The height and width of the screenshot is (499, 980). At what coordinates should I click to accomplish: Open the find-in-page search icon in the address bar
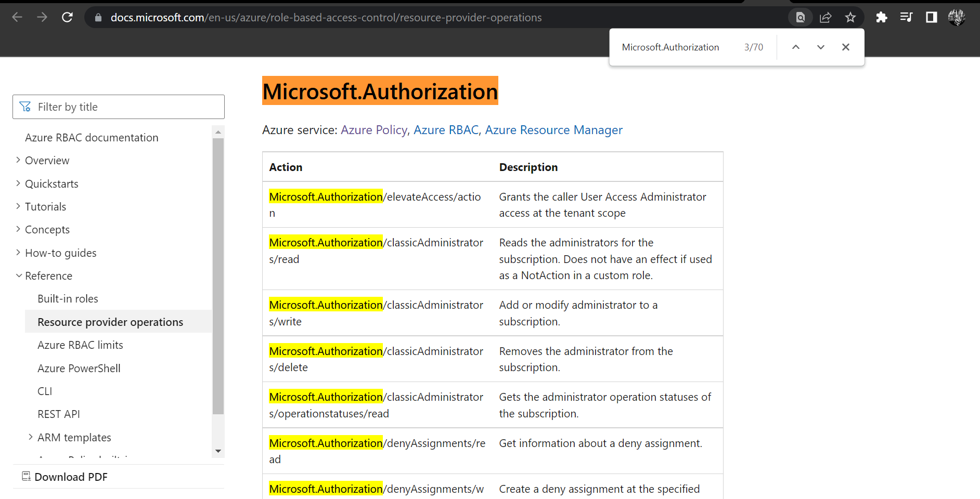[x=801, y=17]
